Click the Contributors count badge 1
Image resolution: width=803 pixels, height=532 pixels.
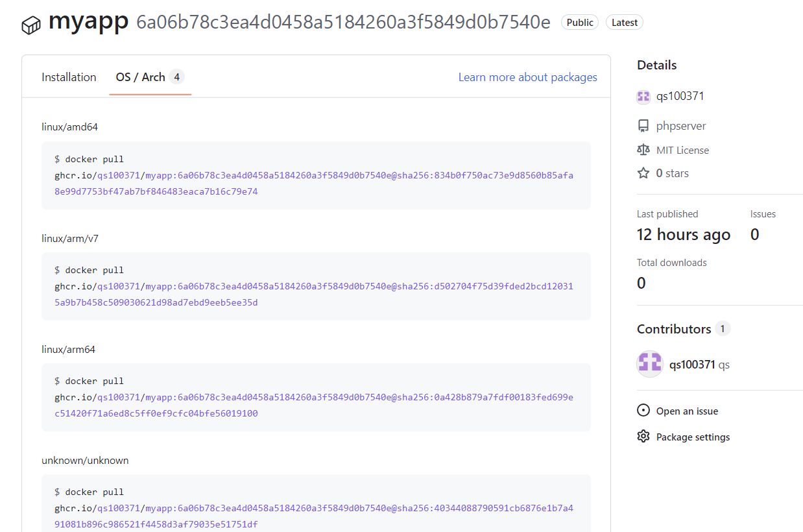point(723,329)
